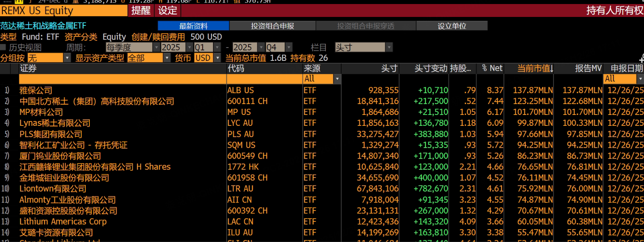Sort by the 代码 column header
Viewport: 644px width, 242px height.
pyautogui.click(x=236, y=69)
